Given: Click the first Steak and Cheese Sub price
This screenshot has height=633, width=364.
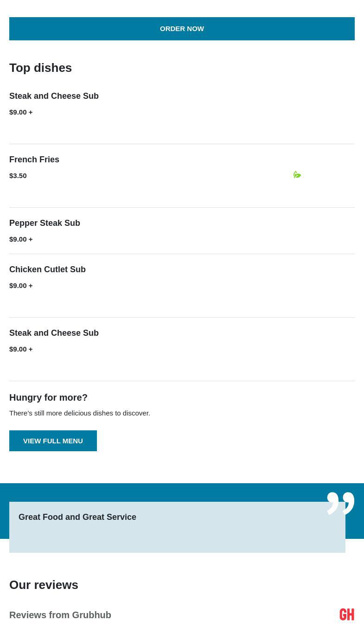Looking at the screenshot, I should tap(21, 112).
